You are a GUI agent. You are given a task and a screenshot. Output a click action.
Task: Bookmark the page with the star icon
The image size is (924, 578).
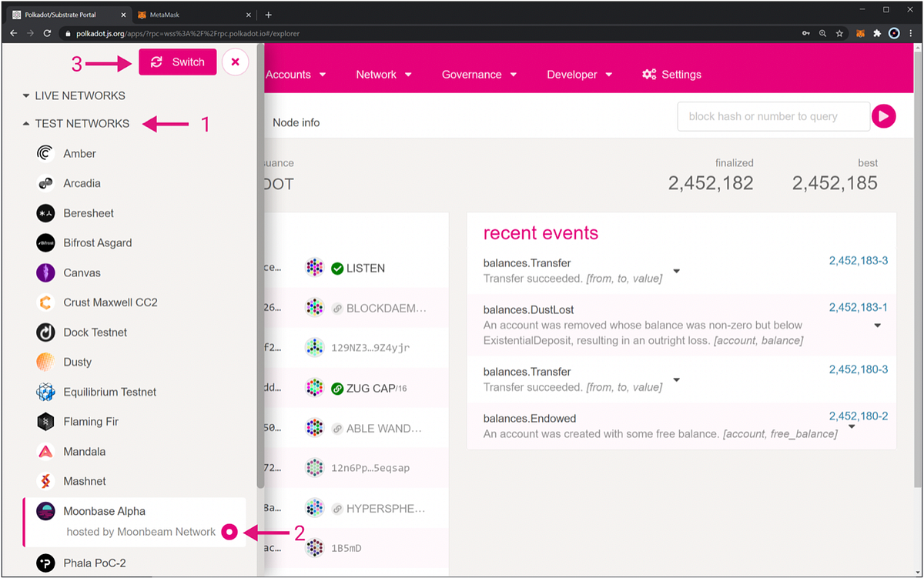coord(839,33)
